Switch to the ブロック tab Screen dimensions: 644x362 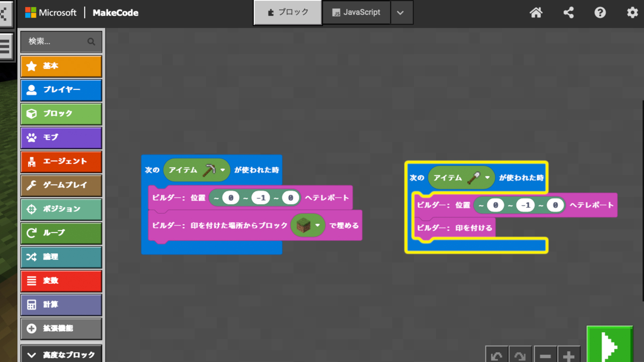point(288,12)
